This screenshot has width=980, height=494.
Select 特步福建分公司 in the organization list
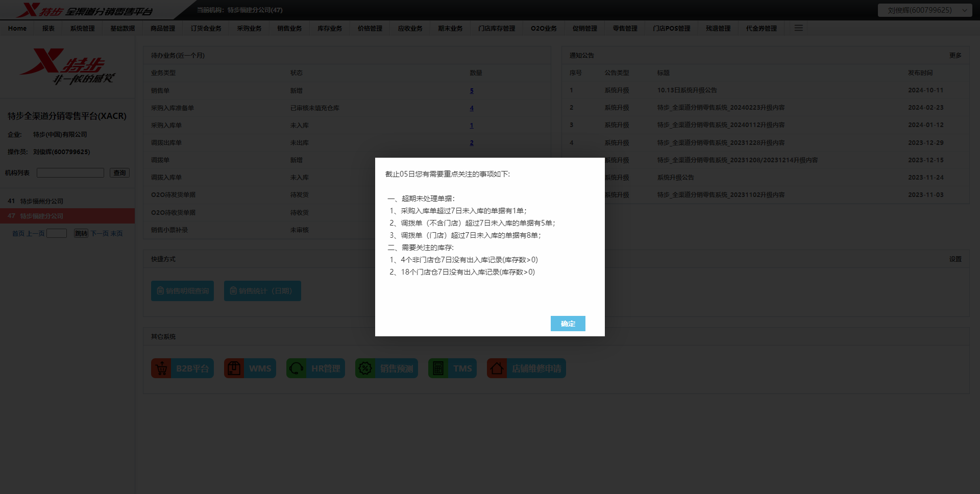pyautogui.click(x=67, y=216)
